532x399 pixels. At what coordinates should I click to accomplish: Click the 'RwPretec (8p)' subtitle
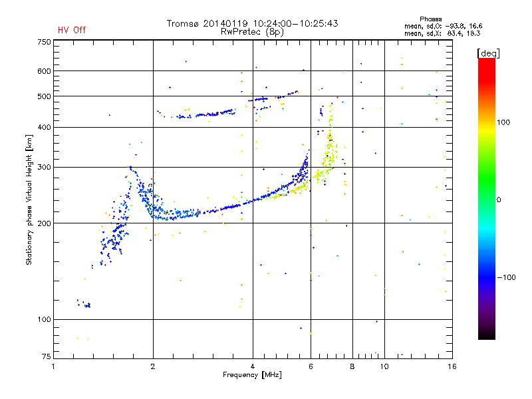coord(252,32)
